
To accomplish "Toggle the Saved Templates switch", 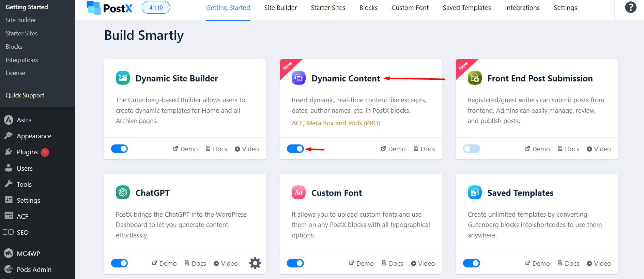I will point(472,263).
